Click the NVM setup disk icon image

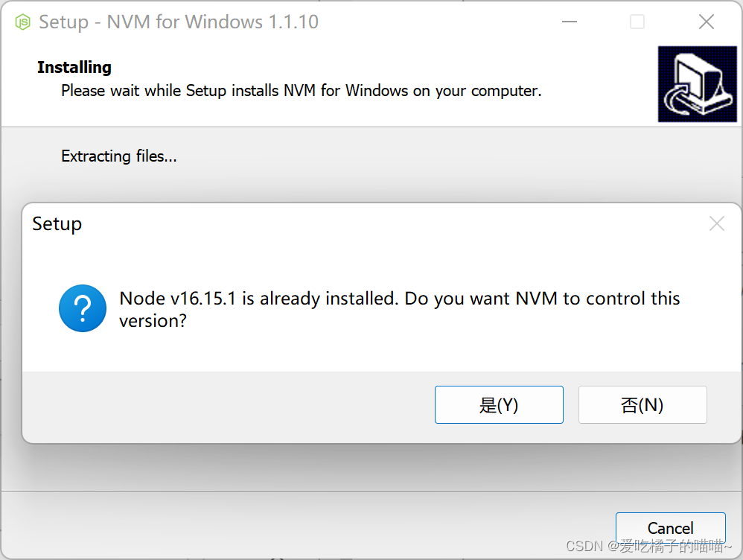click(x=697, y=83)
